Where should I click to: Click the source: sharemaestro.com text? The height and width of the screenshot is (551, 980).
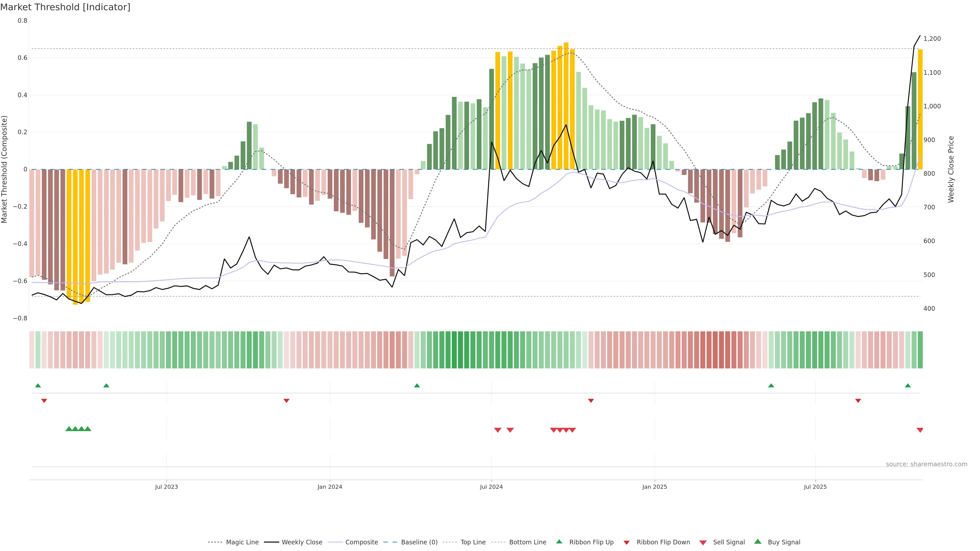(926, 464)
